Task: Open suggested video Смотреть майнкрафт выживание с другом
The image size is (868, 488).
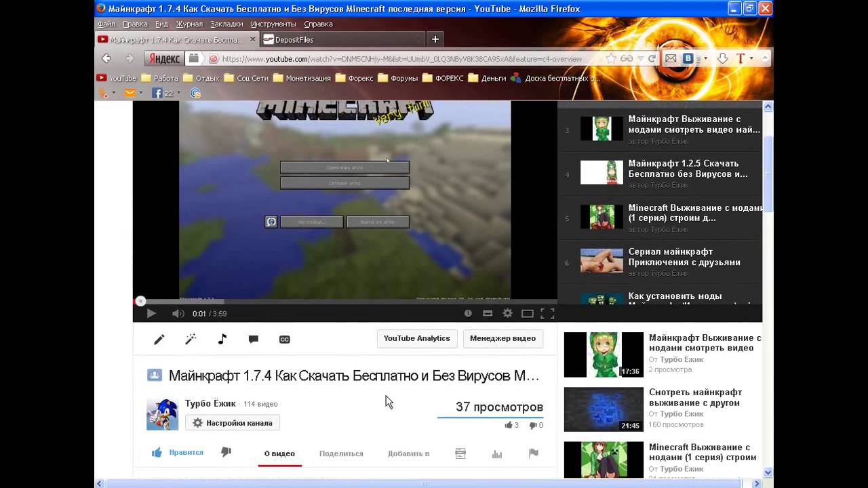Action: (x=663, y=409)
